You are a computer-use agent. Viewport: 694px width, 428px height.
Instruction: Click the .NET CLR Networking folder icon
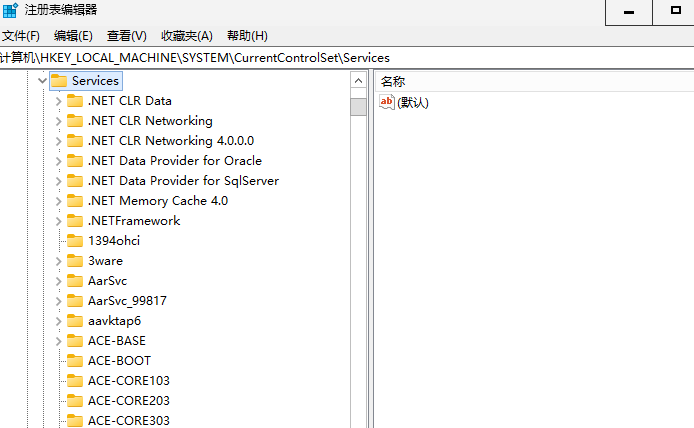click(75, 121)
